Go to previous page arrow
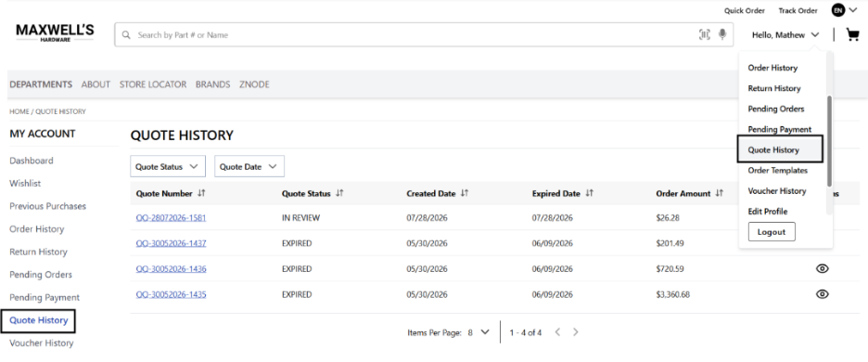The width and height of the screenshot is (868, 362). pyautogui.click(x=557, y=332)
